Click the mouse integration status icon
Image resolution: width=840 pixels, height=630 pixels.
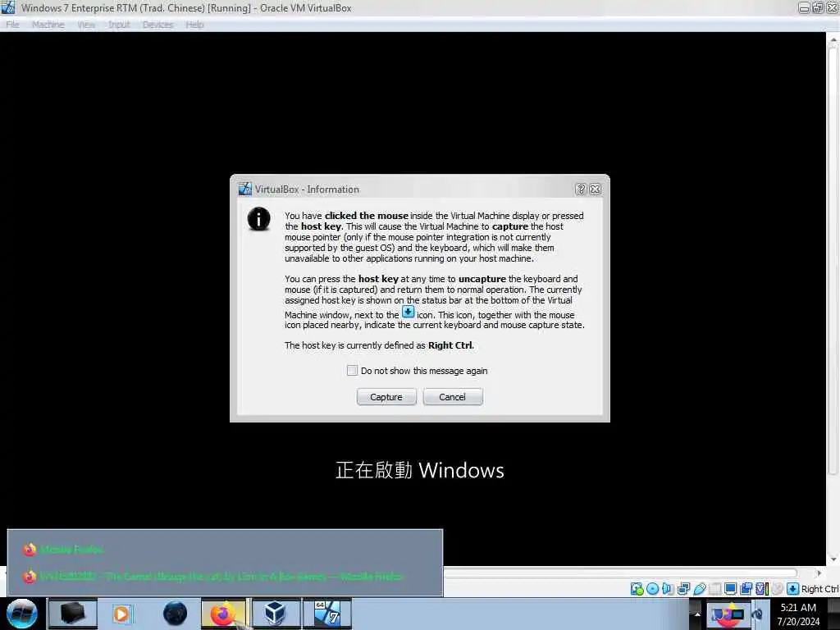(778, 589)
